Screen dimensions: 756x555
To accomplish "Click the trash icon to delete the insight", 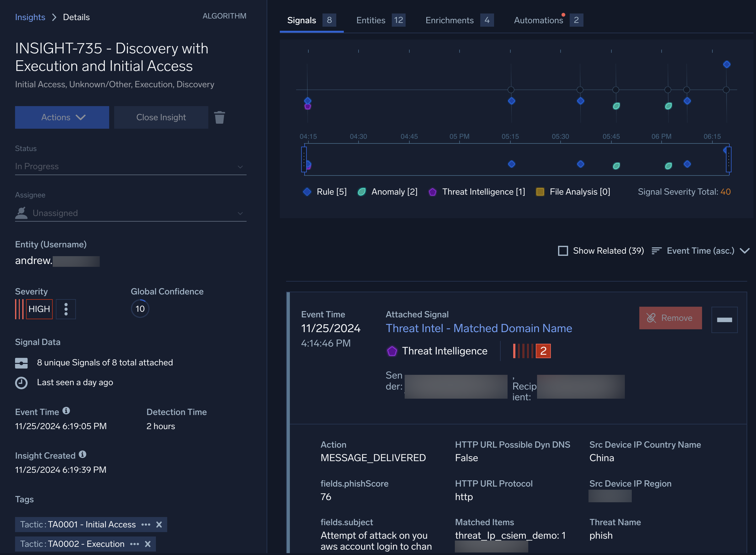I will coord(220,117).
